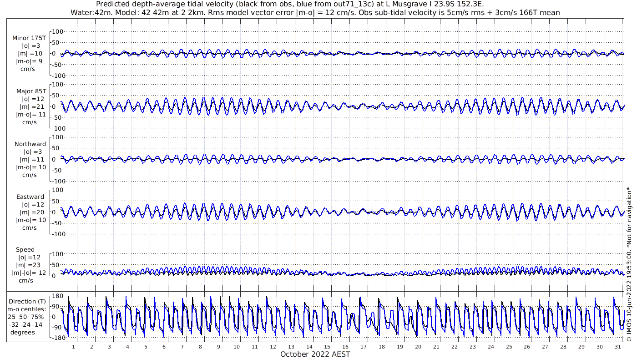Click day '5' on the date axis

146,347
